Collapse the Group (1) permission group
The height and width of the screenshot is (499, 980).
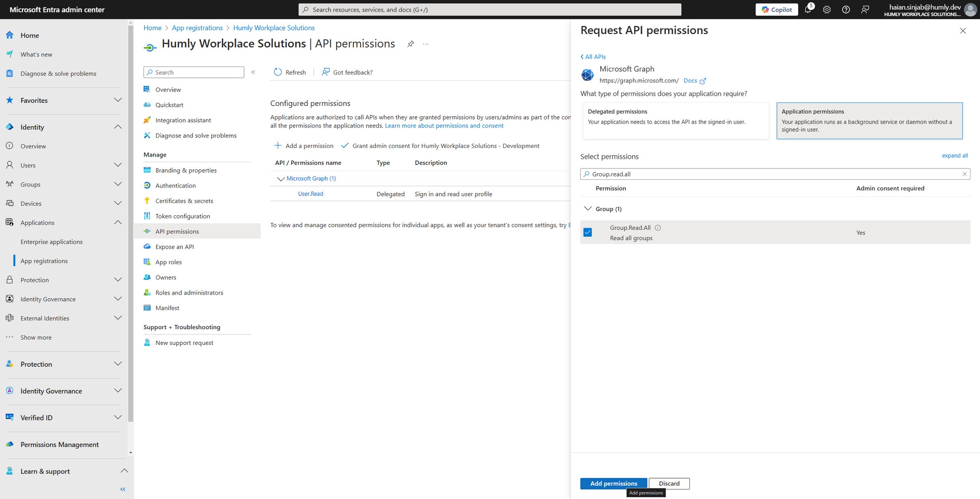click(x=588, y=208)
